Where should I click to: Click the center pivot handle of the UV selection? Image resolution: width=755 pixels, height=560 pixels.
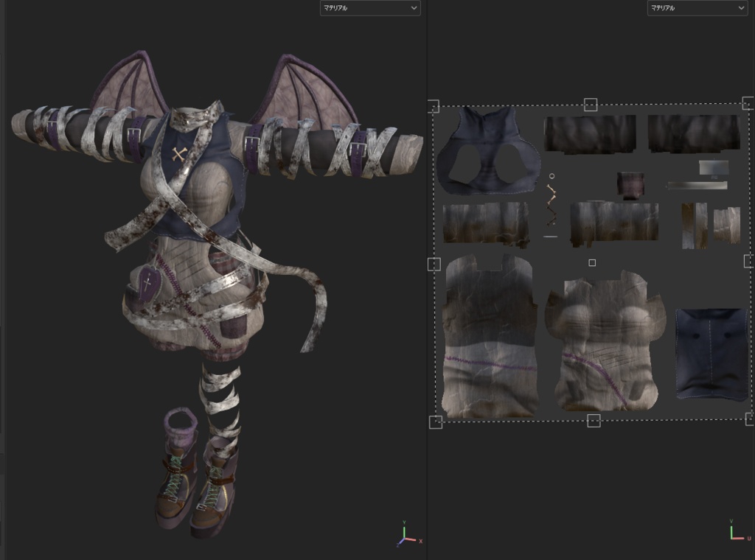tap(592, 262)
